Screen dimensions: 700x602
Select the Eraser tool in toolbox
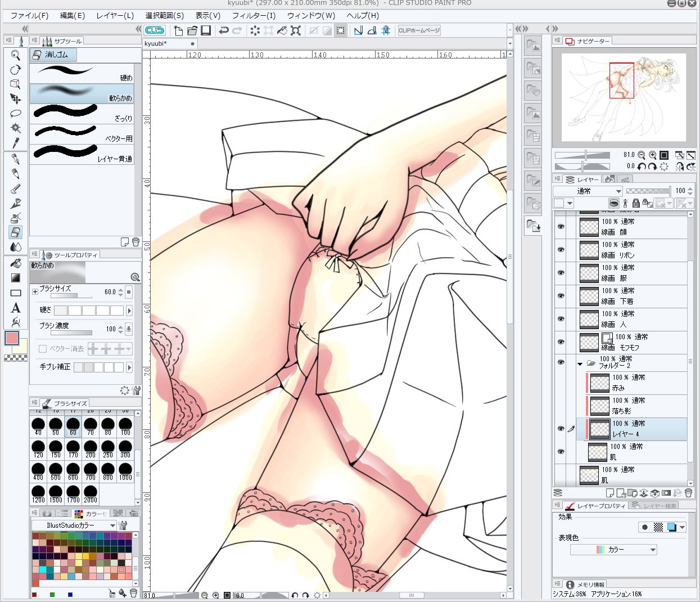16,232
